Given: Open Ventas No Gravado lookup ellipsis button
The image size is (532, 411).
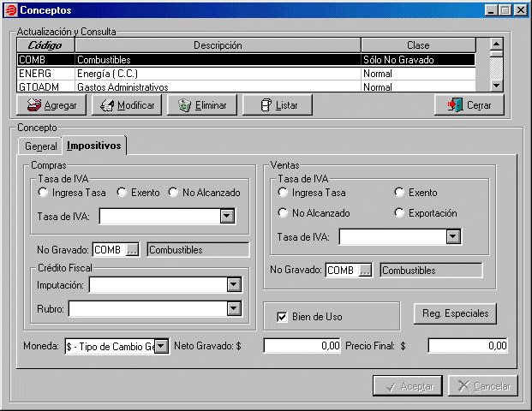Looking at the screenshot, I should [x=365, y=271].
